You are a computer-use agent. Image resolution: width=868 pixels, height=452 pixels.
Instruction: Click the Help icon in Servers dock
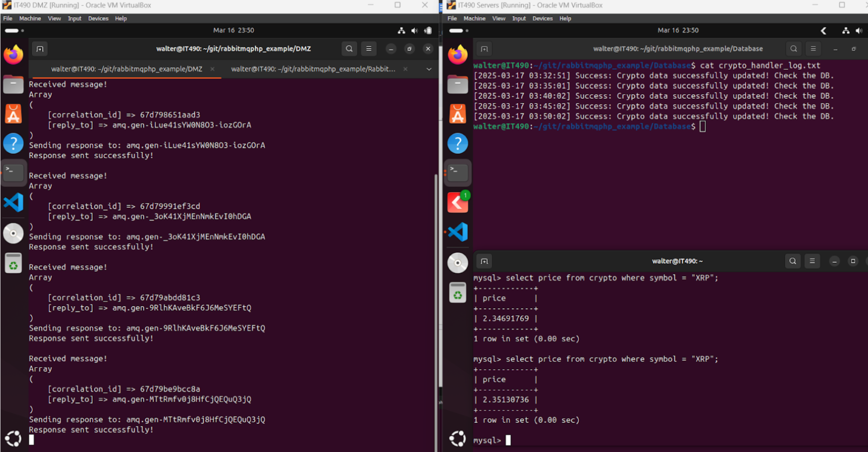point(457,143)
